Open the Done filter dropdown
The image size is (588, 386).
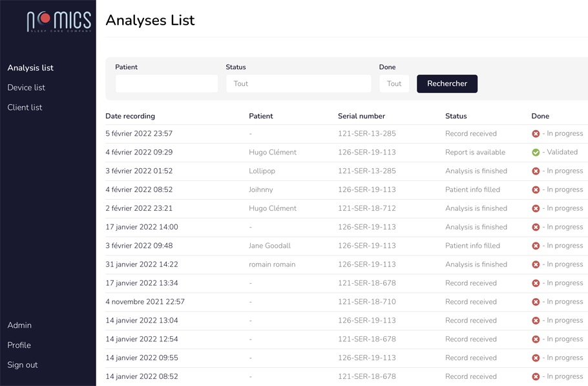[x=394, y=83]
